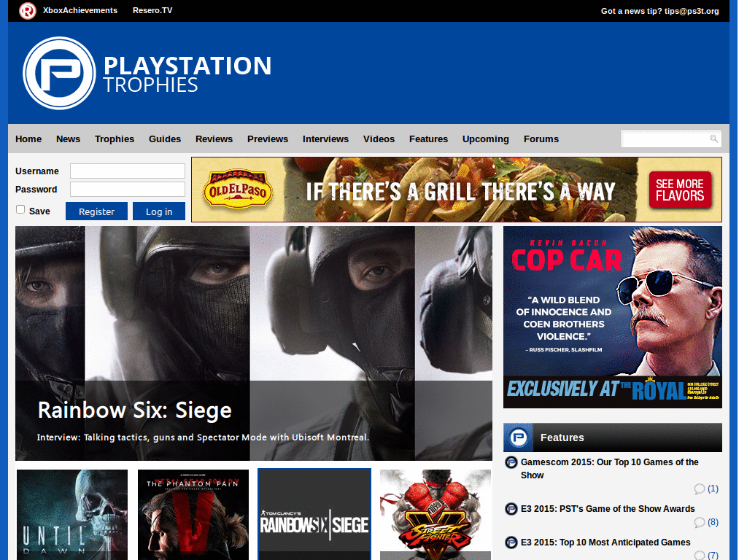The image size is (747, 560).
Task: Open comments bubble showing (8)
Action: [706, 522]
